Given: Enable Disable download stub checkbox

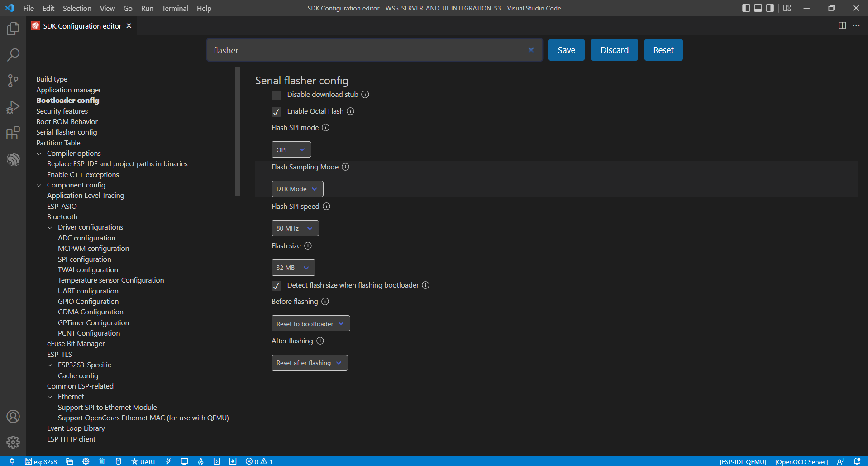Looking at the screenshot, I should point(277,95).
